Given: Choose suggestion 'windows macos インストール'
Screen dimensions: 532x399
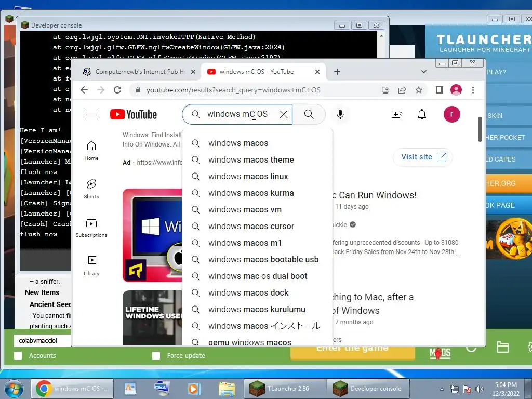Looking at the screenshot, I should pyautogui.click(x=257, y=326).
